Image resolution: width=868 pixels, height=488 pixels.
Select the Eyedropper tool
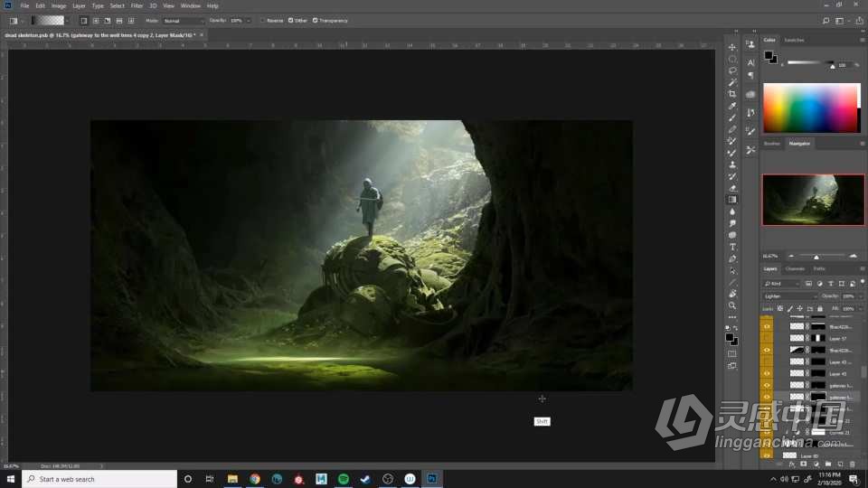click(x=732, y=106)
